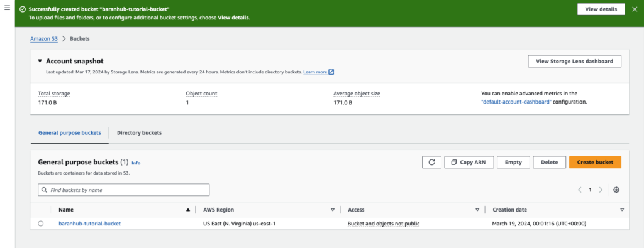Switch to Directory buckets tab
Viewport: 644px width, 248px height.
point(139,133)
